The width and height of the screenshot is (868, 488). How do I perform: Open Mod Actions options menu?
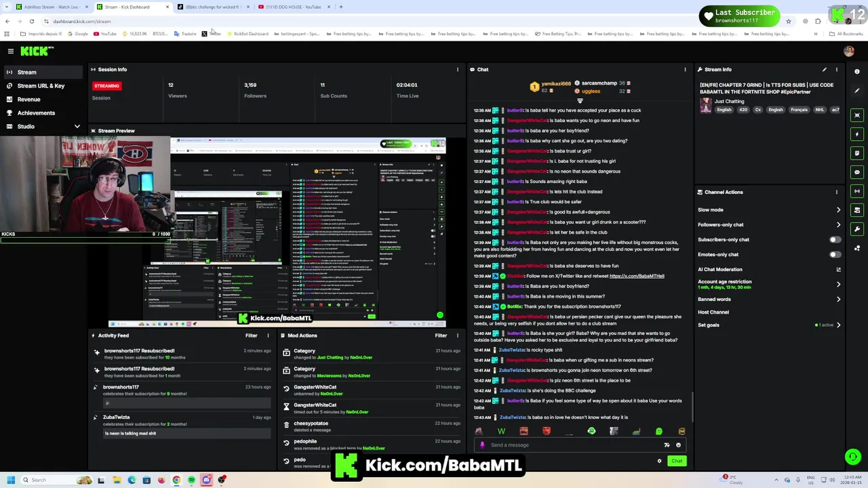[457, 335]
